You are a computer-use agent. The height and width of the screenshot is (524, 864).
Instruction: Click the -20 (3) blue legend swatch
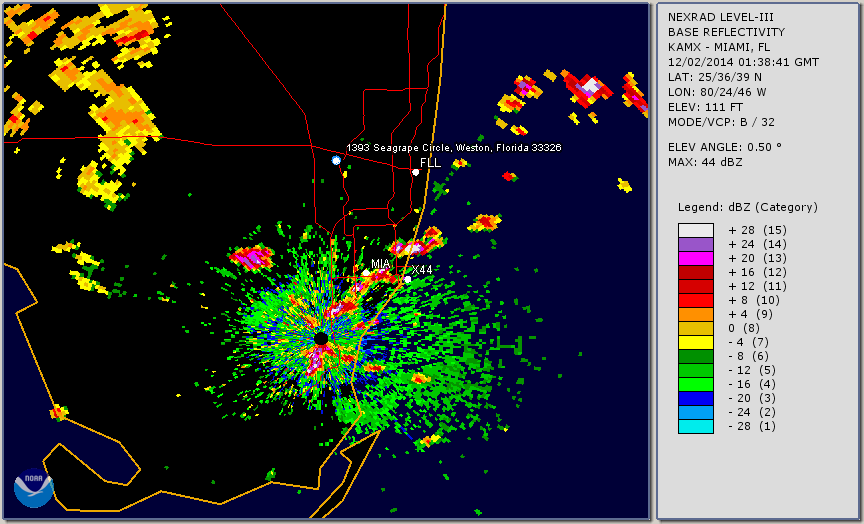[696, 398]
